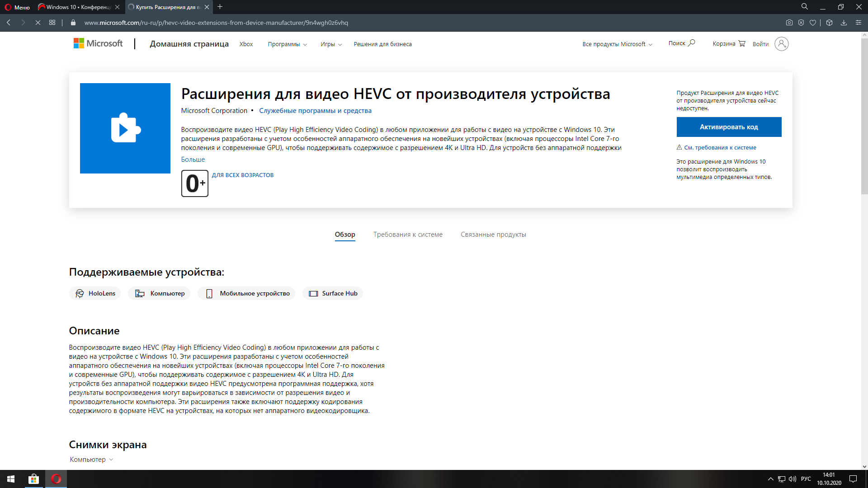This screenshot has height=488, width=868.
Task: Open the browser snapshot camera icon
Action: (789, 23)
